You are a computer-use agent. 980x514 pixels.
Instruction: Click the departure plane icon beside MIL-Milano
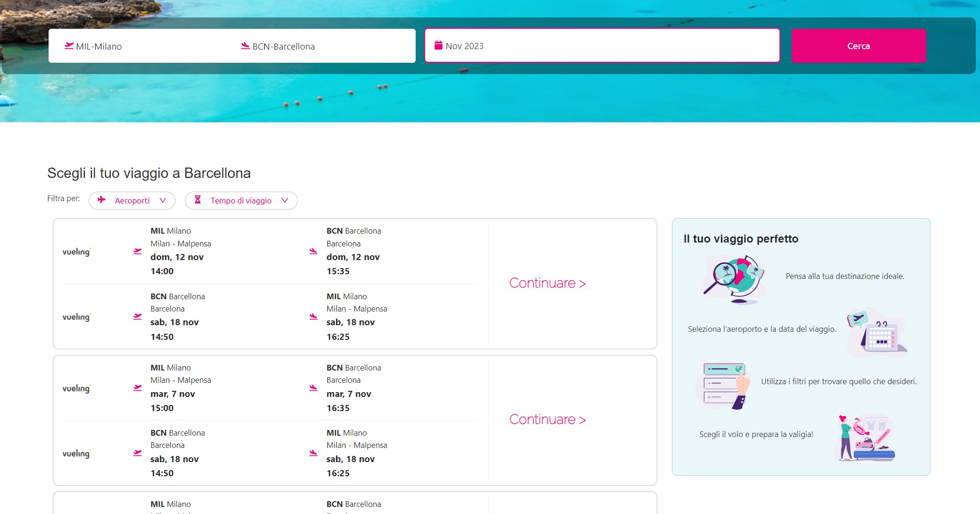(x=69, y=46)
